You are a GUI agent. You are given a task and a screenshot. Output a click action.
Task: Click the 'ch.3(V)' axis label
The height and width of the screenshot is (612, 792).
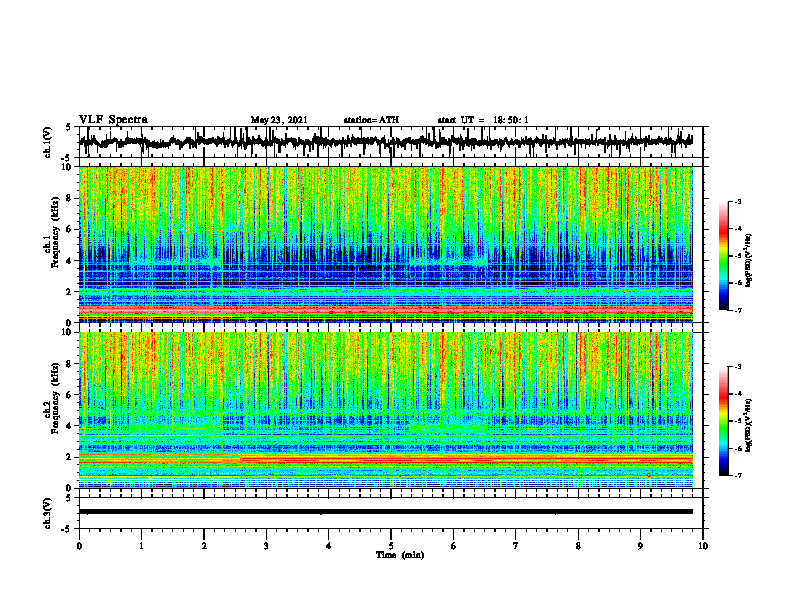[48, 513]
